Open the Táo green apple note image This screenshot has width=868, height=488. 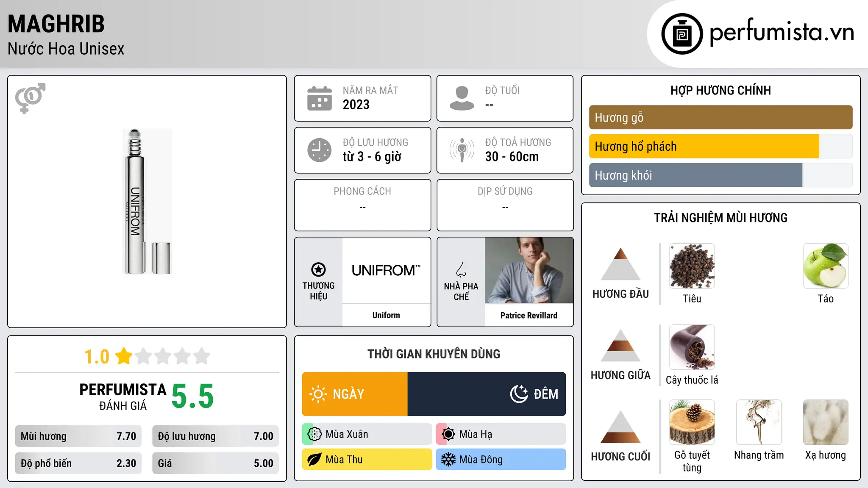coord(826,266)
